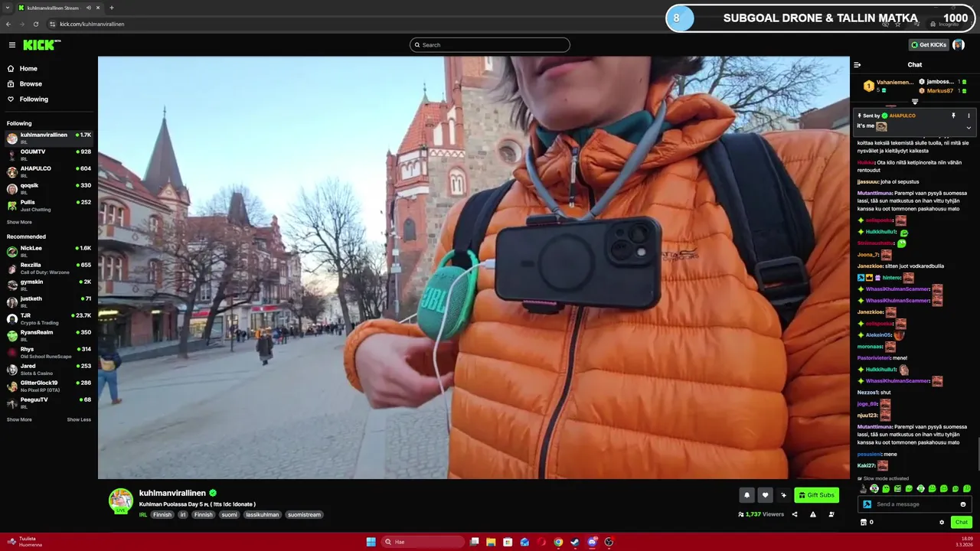The height and width of the screenshot is (551, 980).
Task: Click the suomi tag
Action: [230, 515]
